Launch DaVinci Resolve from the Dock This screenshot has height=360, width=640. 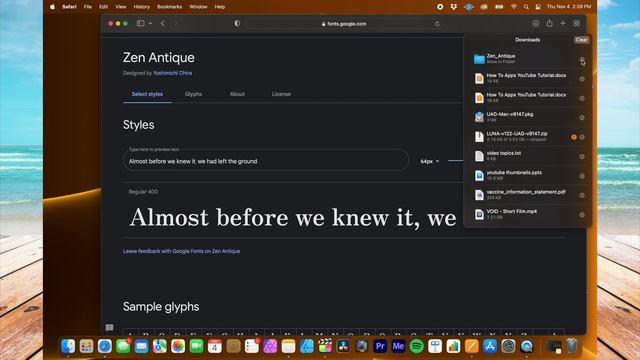point(343,346)
